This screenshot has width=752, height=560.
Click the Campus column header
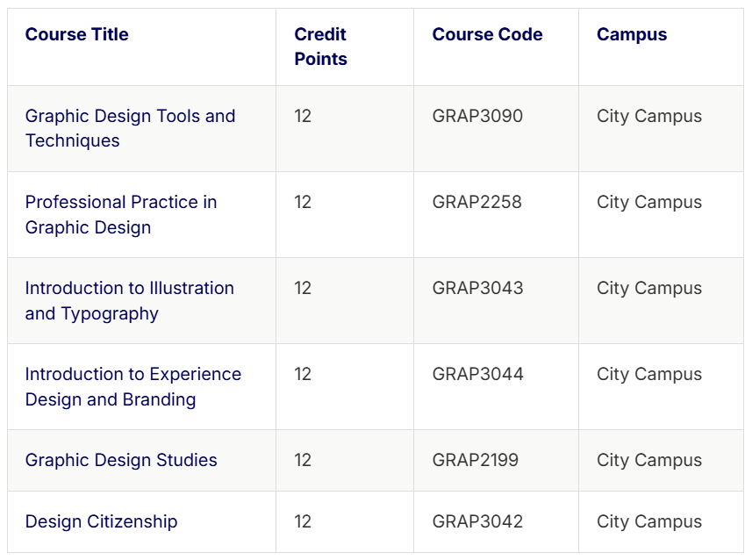click(632, 34)
